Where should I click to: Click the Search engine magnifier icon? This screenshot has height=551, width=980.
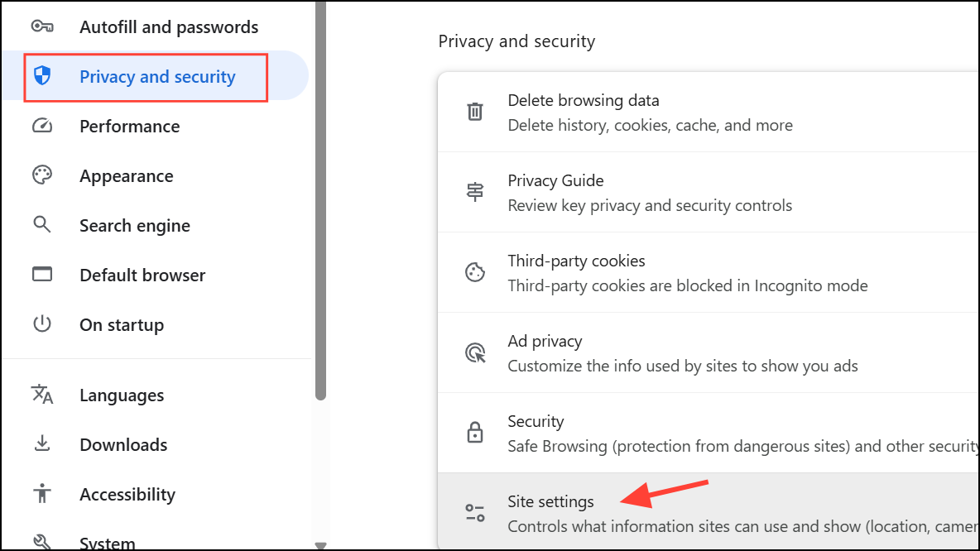coord(42,225)
